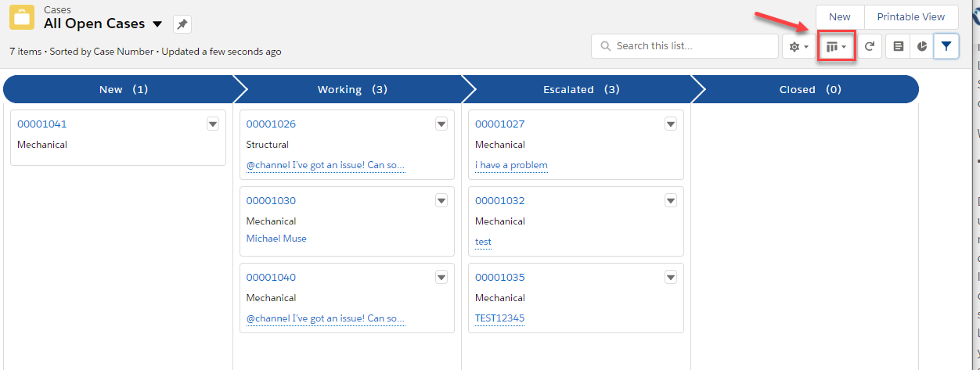The height and width of the screenshot is (370, 980).
Task: Click the @channel subject on case 00001040
Action: [326, 318]
